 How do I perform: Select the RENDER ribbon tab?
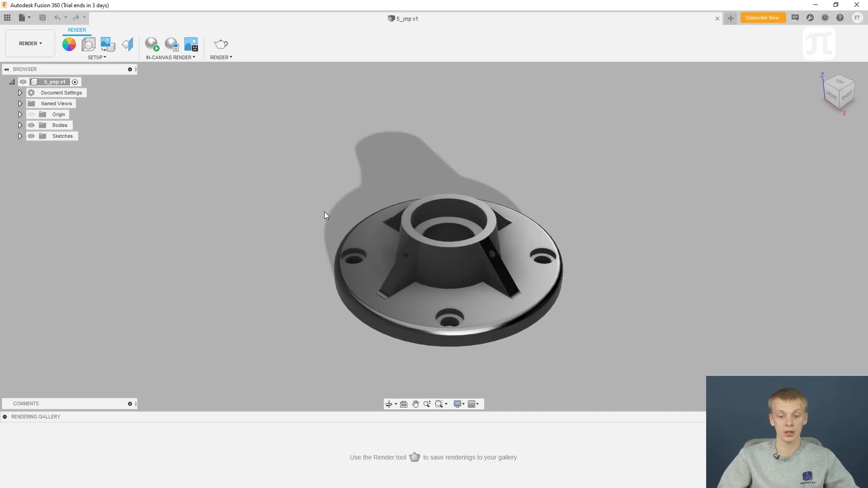(77, 30)
